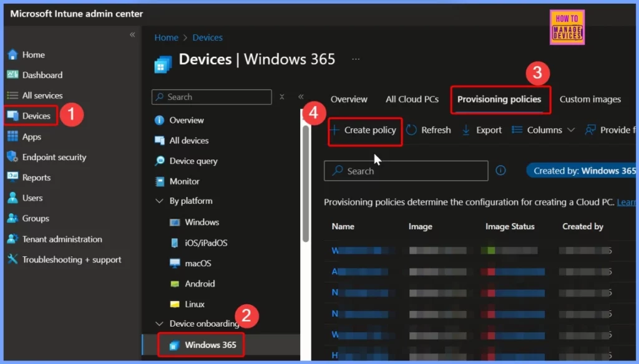
Task: Click Create policy button
Action: [364, 130]
